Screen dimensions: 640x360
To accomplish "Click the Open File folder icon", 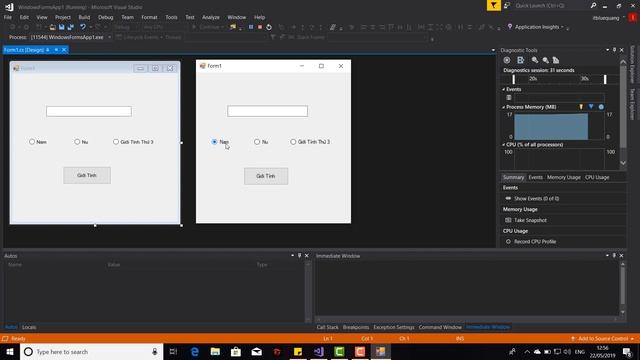I will (52, 27).
